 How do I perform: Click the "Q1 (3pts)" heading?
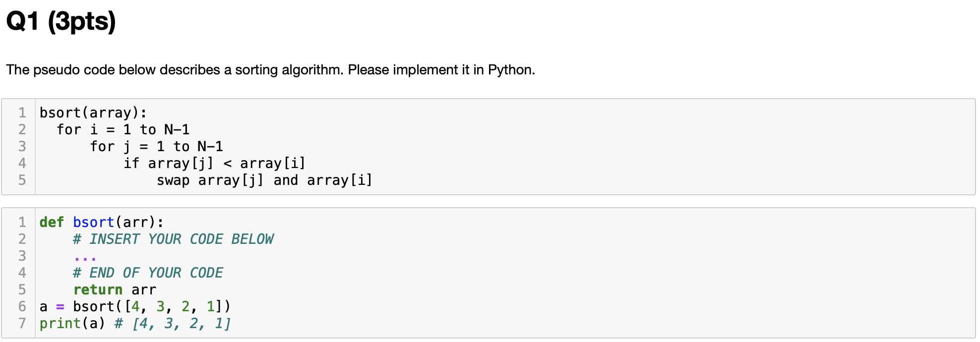click(61, 22)
